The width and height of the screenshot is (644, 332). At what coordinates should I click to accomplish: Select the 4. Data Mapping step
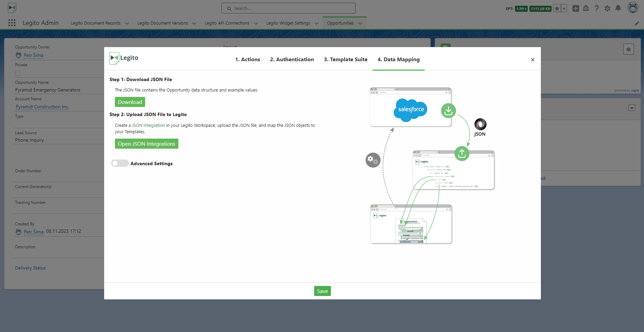tap(398, 60)
